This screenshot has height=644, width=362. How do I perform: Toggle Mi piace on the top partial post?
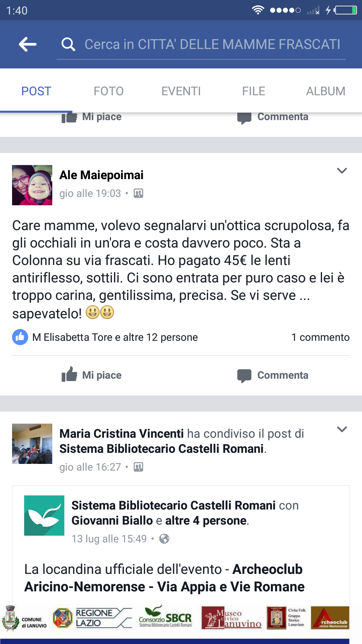pyautogui.click(x=92, y=117)
